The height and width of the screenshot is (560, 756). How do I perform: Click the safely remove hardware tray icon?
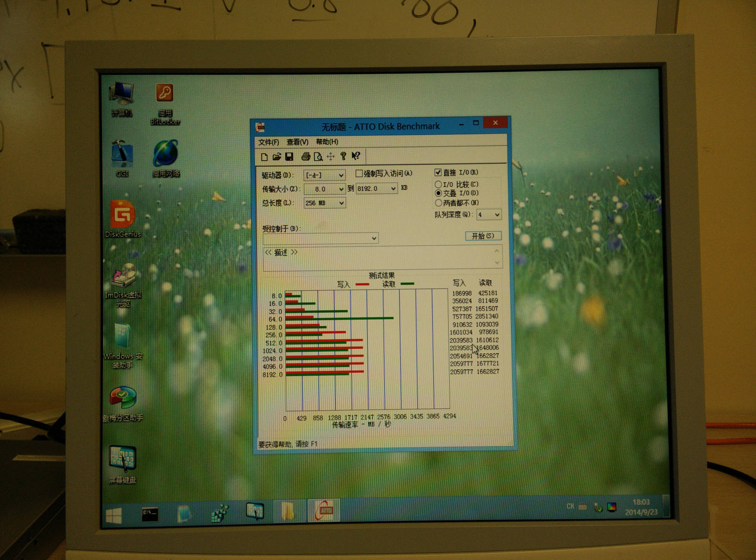(x=597, y=508)
